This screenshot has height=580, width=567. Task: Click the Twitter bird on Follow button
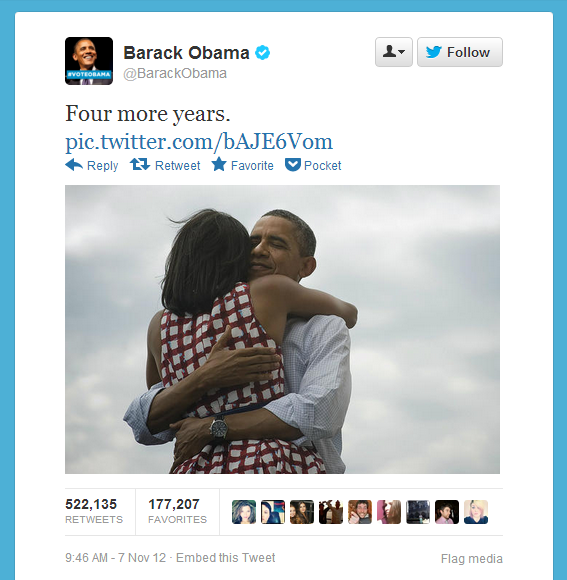tap(433, 52)
